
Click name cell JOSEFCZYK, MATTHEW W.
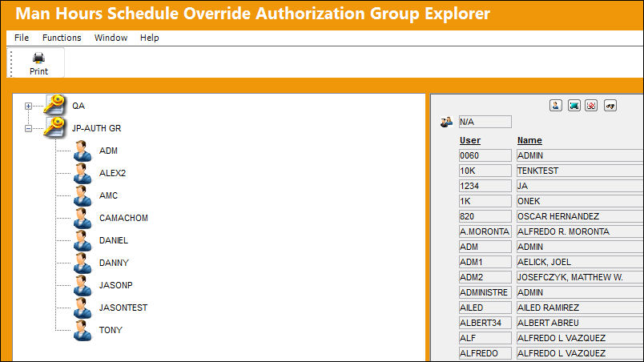(x=580, y=277)
